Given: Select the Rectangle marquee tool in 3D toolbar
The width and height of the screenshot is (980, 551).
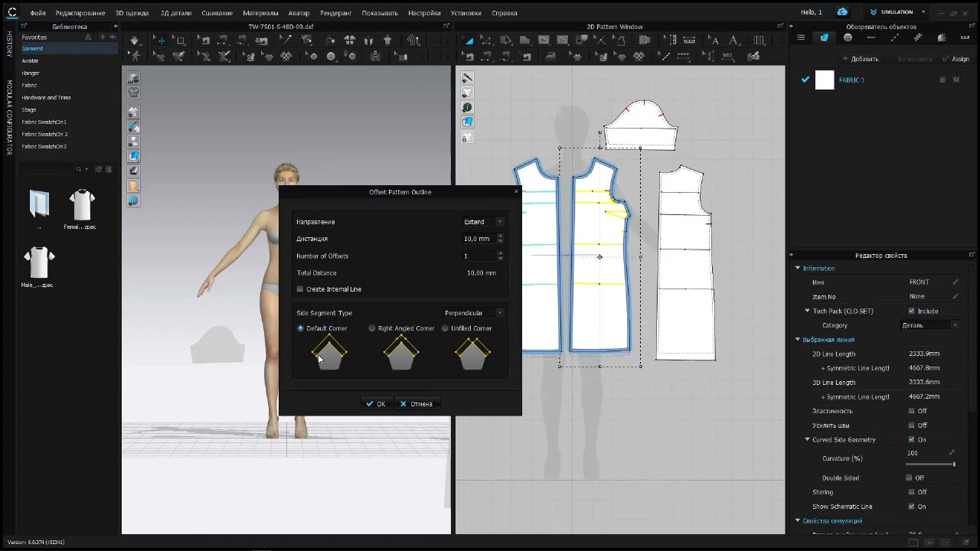Looking at the screenshot, I should click(180, 41).
